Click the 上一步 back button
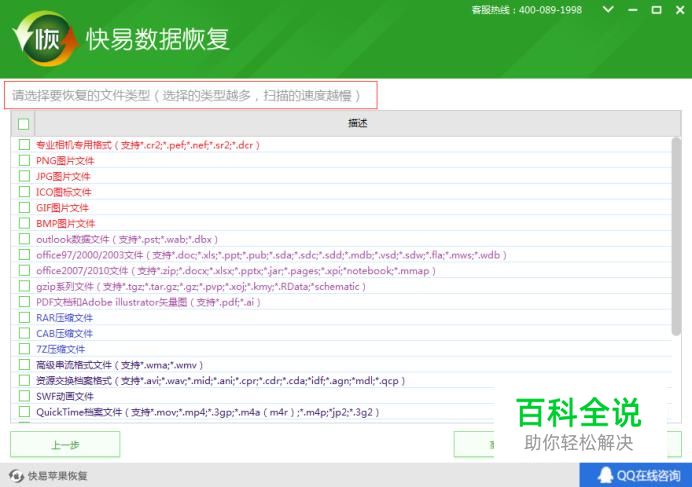This screenshot has width=692, height=487. pyautogui.click(x=65, y=445)
